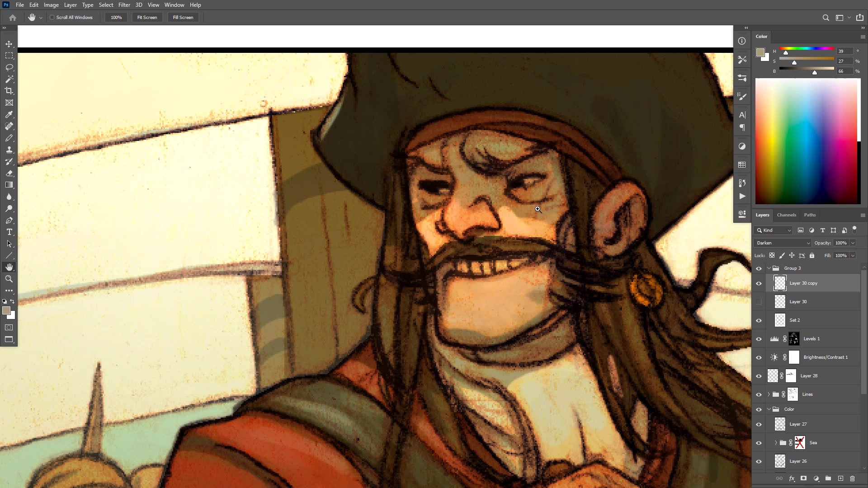Click the Fill Screen button
The image size is (868, 488).
183,17
